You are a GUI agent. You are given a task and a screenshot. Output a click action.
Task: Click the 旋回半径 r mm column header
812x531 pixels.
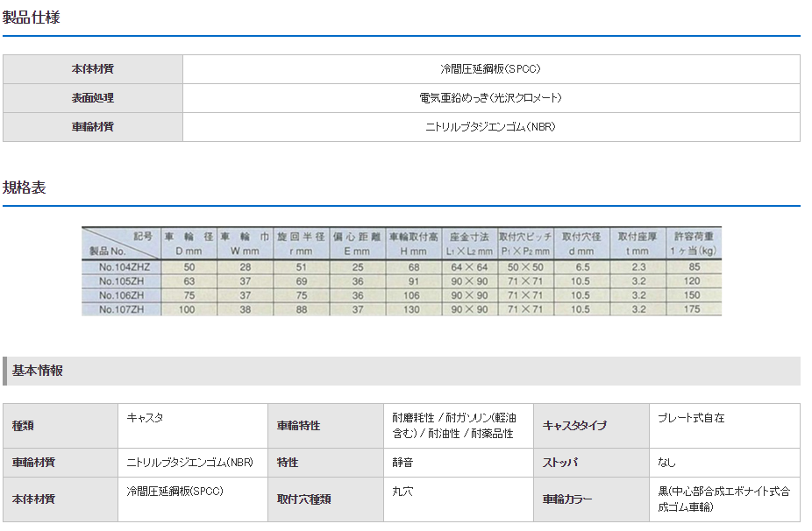click(x=301, y=244)
